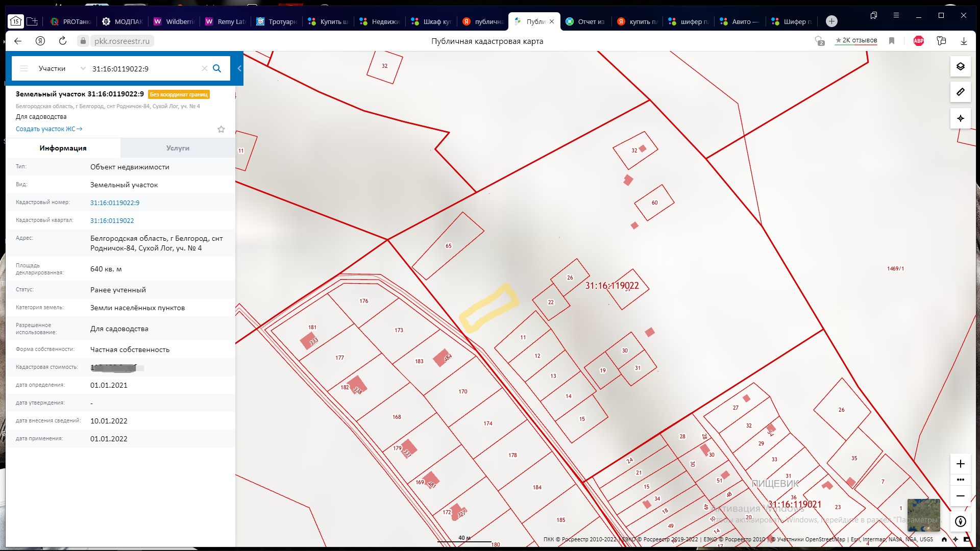Open zoom options three-dots button

(960, 480)
